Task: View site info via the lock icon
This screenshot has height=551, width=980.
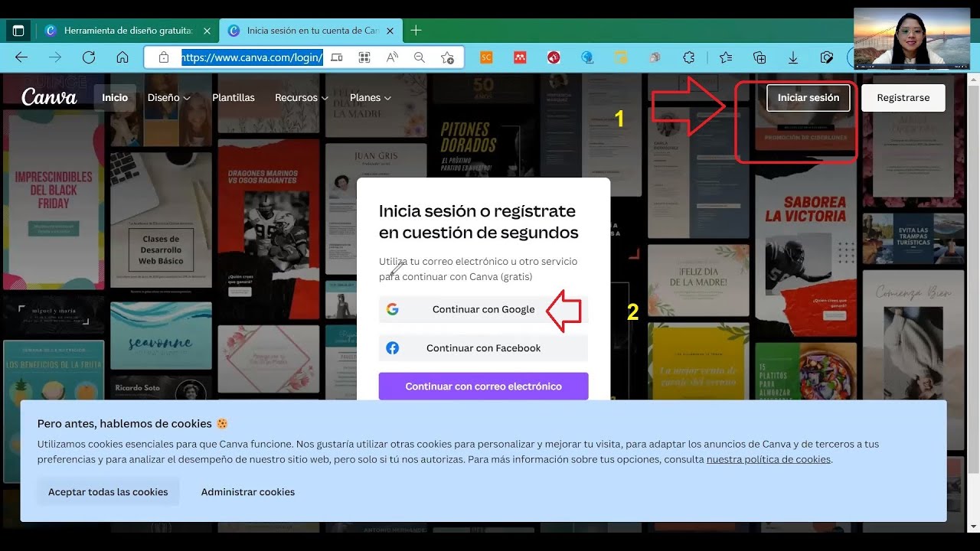Action: click(163, 57)
